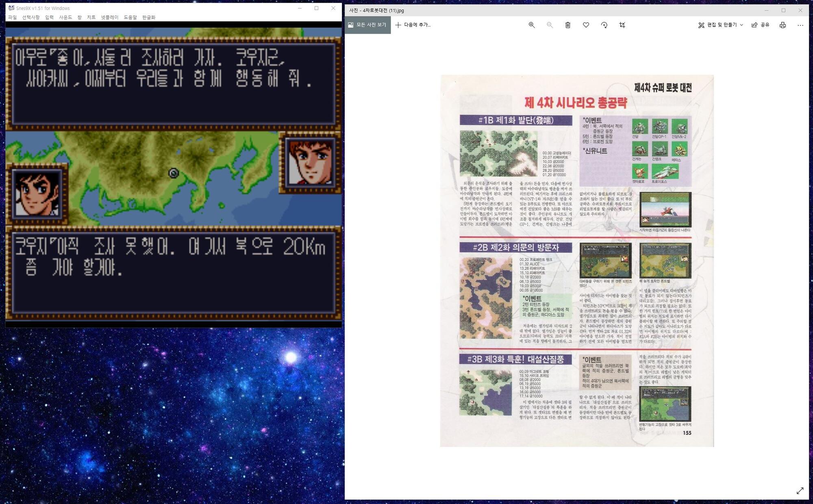This screenshot has height=504, width=813.
Task: Open the 치트 menu in Snes9X
Action: 91,17
